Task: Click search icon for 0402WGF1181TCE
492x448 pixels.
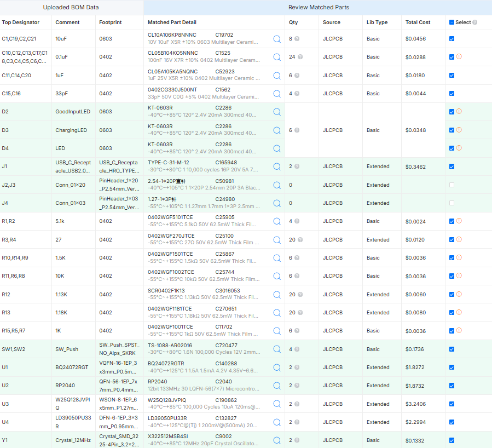Action: click(277, 313)
